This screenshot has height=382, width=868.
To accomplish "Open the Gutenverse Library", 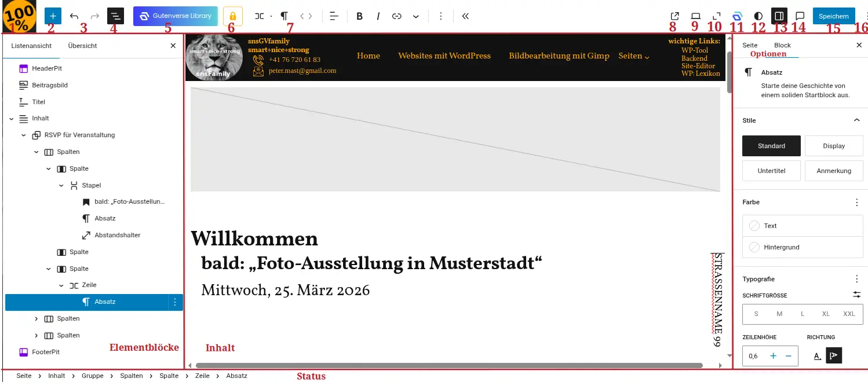I will (176, 16).
